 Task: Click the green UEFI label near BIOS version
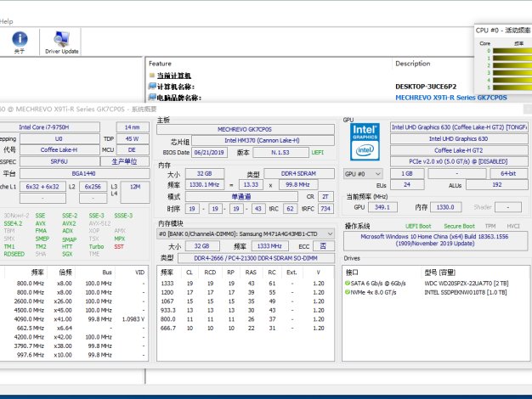[x=318, y=153]
